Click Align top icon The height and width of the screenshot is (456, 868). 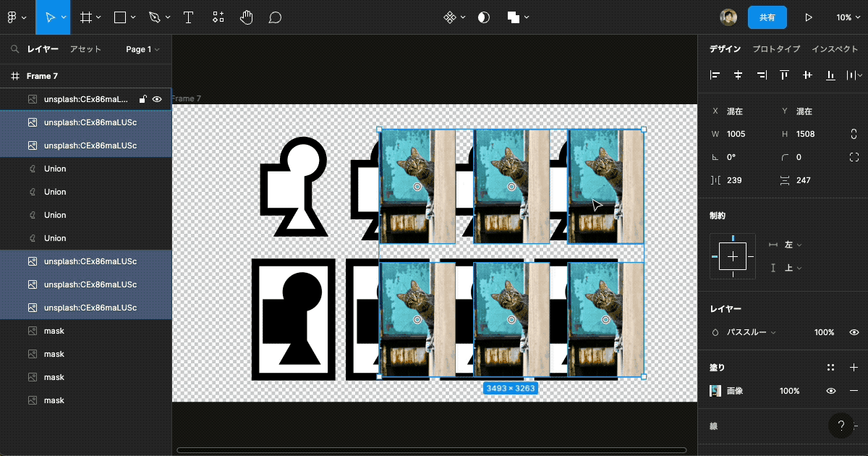click(784, 75)
